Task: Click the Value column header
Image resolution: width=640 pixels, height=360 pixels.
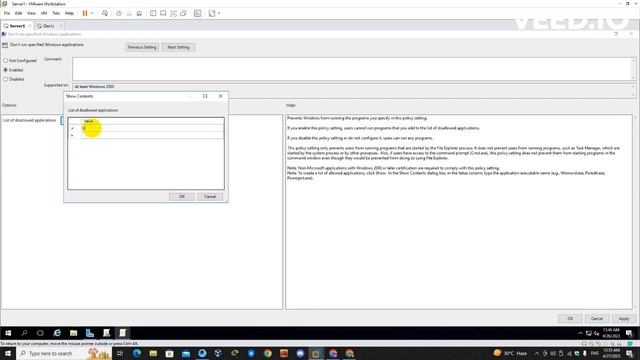Action: point(152,121)
